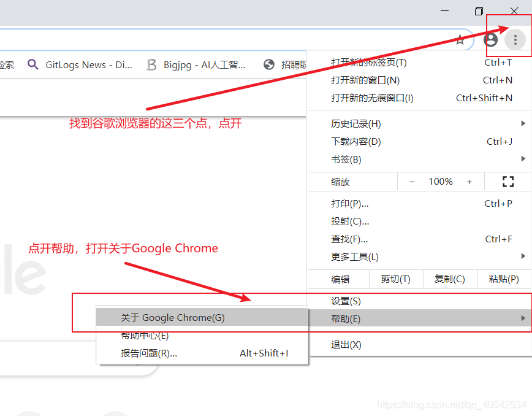
Task: Click the GitLogs magnifier bookmark icon
Action: click(x=32, y=64)
